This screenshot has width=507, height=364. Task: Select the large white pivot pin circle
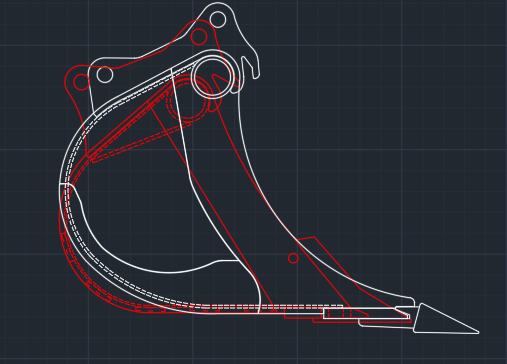(x=212, y=77)
